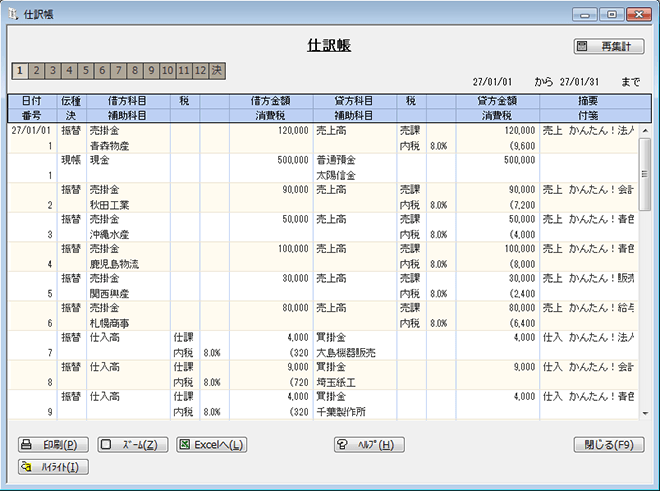Click the help icon on ヘルプ button
660x491 pixels.
tap(342, 444)
